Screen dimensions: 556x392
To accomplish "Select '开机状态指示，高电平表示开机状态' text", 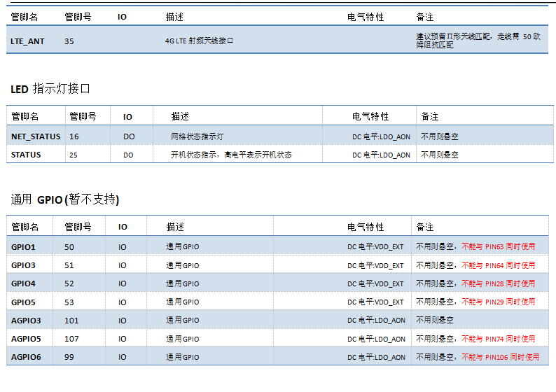I will (x=231, y=155).
